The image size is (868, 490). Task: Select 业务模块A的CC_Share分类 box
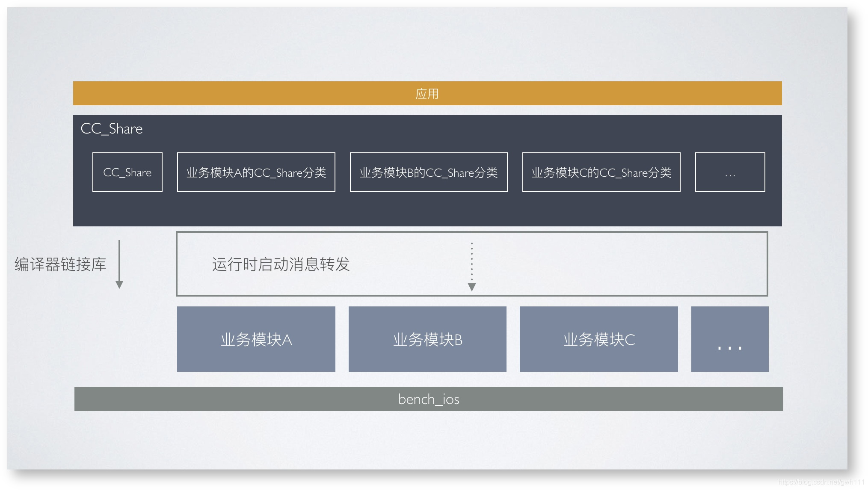256,172
